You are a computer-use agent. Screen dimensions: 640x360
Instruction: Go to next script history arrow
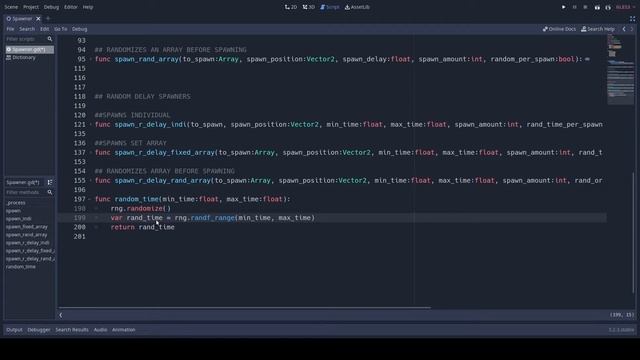tap(632, 29)
